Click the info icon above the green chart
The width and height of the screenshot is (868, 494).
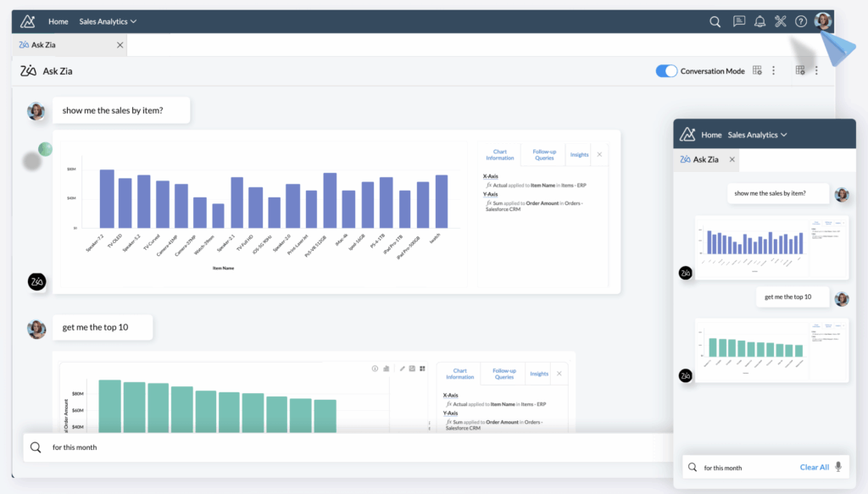[375, 369]
